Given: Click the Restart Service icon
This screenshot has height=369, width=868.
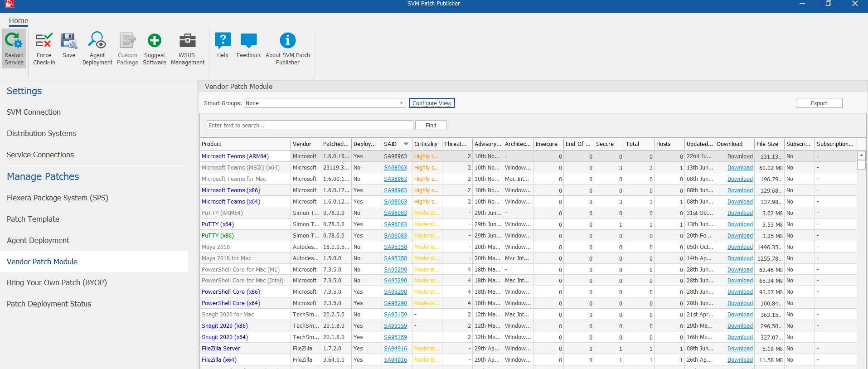Looking at the screenshot, I should (x=14, y=41).
